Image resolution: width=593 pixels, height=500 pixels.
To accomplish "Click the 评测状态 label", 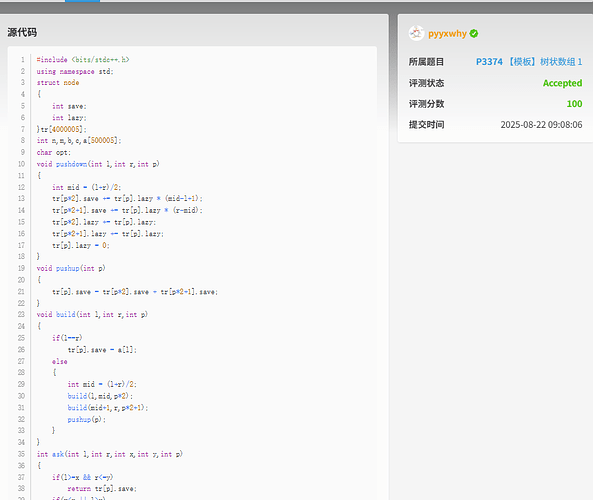I will 426,83.
